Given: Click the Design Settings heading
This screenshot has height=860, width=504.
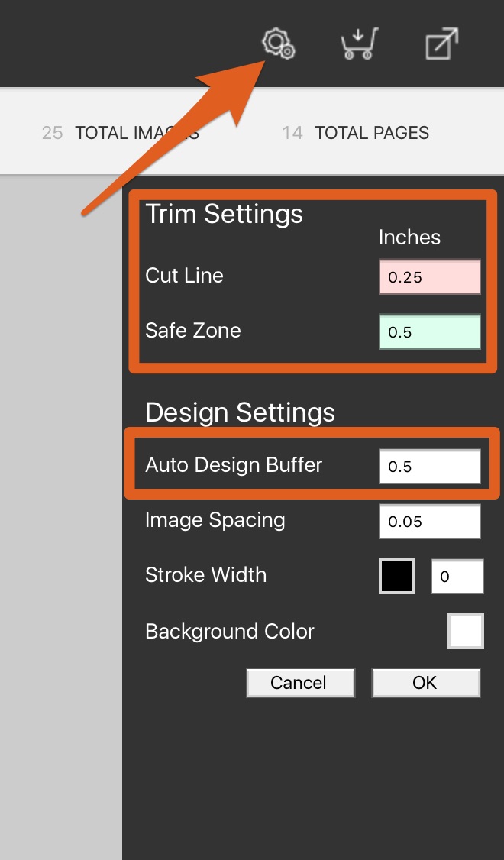Looking at the screenshot, I should [241, 412].
